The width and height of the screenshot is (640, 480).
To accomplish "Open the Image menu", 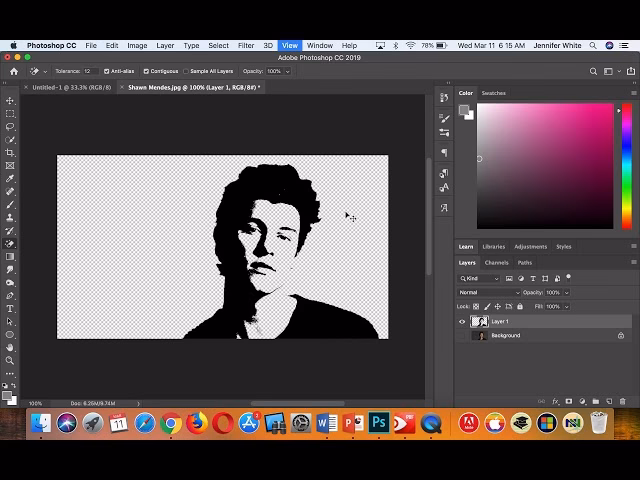I will pos(137,45).
